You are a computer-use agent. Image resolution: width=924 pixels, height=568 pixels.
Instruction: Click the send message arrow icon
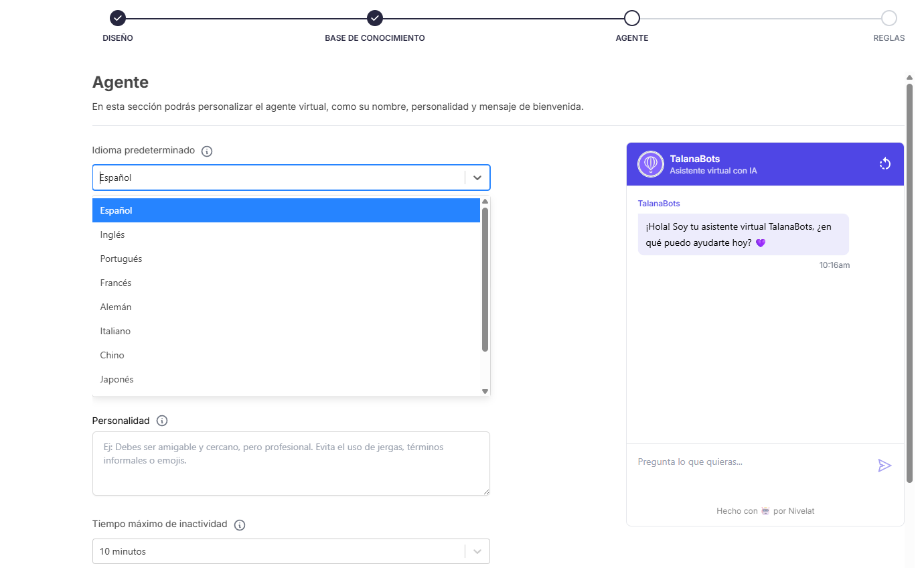click(885, 465)
